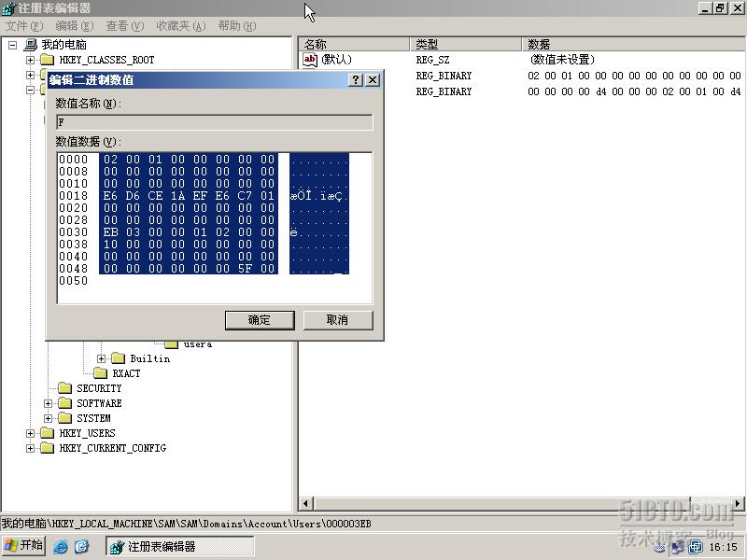Click in the 数值数据 hex editor area
747x560 pixels.
click(x=215, y=228)
